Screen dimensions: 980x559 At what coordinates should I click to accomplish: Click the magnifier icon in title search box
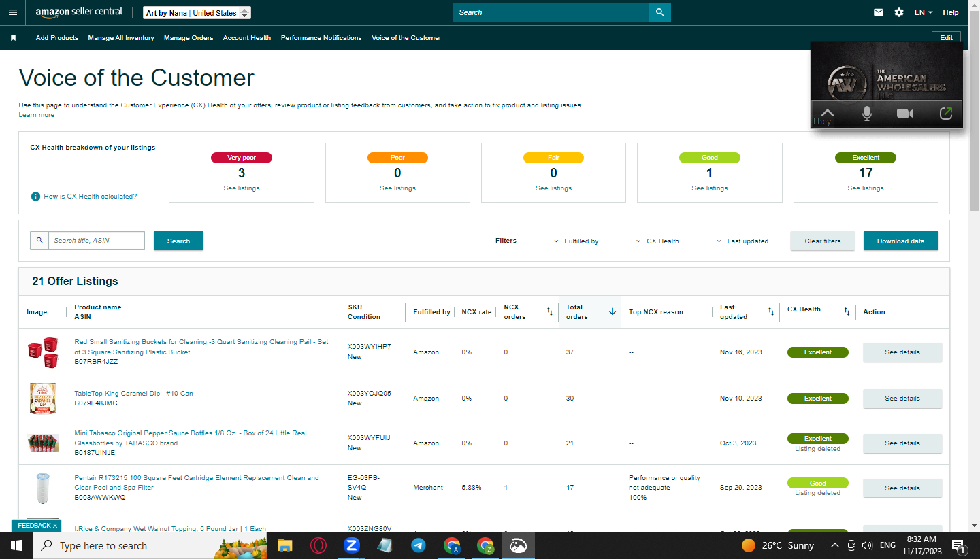pos(39,240)
